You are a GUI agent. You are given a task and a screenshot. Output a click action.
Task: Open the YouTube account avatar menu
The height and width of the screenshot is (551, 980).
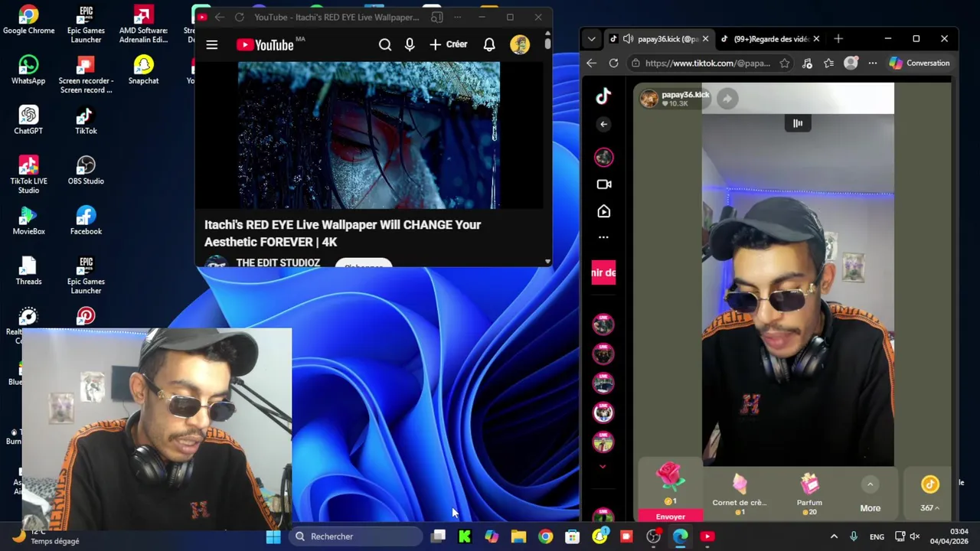tap(520, 45)
